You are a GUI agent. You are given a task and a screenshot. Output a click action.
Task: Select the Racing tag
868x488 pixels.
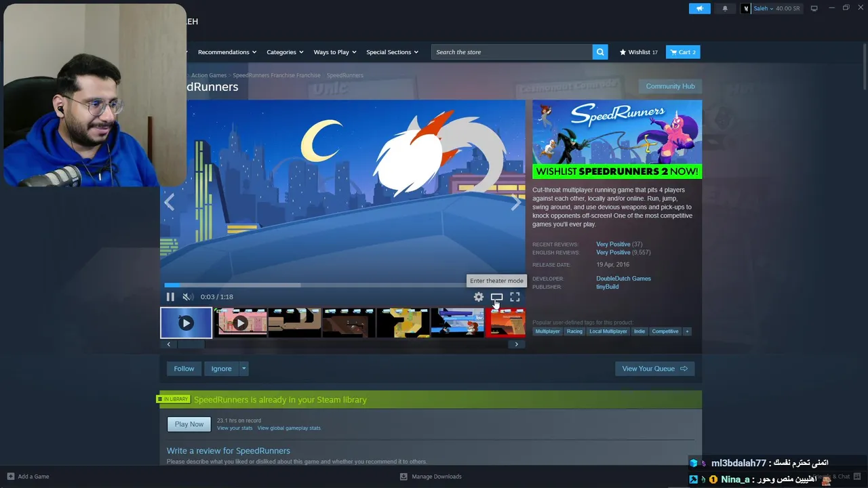[x=574, y=331]
